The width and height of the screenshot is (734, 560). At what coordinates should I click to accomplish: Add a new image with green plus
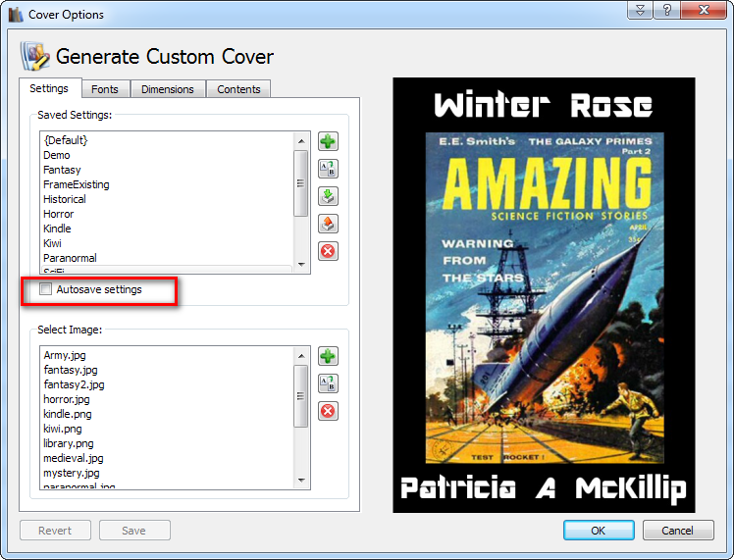tap(328, 356)
